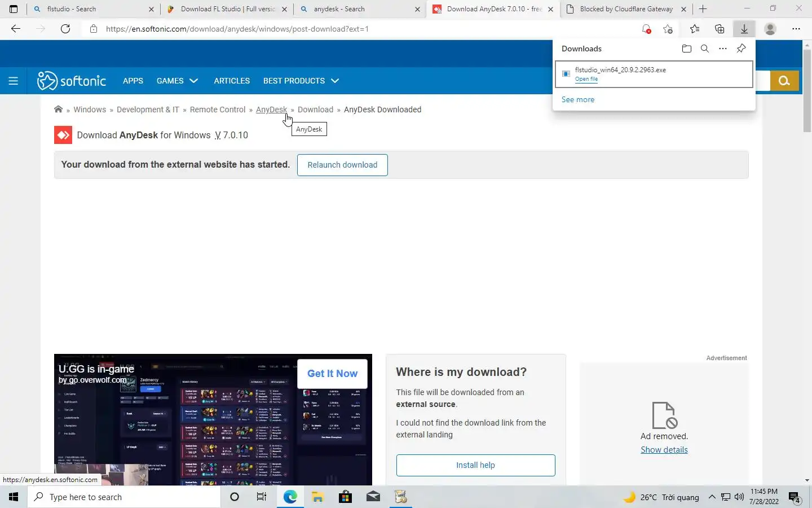Open the notification center icon

click(x=795, y=497)
